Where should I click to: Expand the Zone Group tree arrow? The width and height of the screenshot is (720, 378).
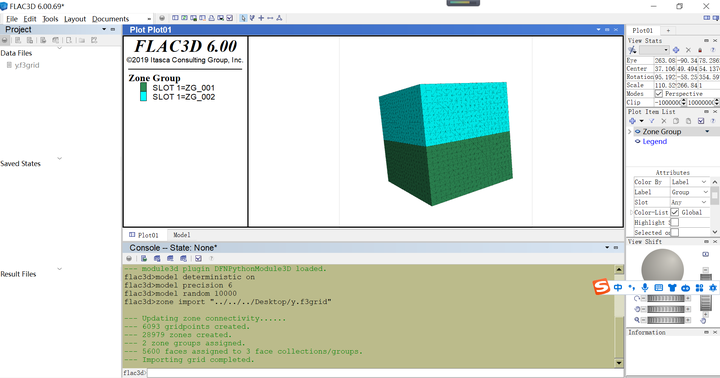(630, 132)
